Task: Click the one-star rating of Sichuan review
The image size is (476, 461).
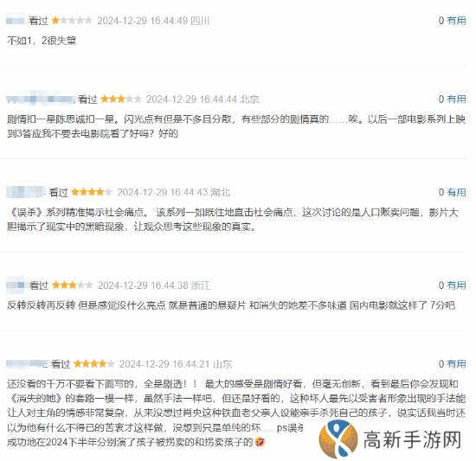Action: coord(72,21)
